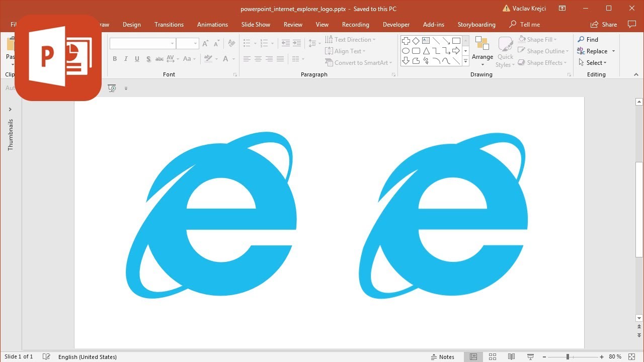This screenshot has height=362, width=644.
Task: Decrease list indent level
Action: (285, 44)
